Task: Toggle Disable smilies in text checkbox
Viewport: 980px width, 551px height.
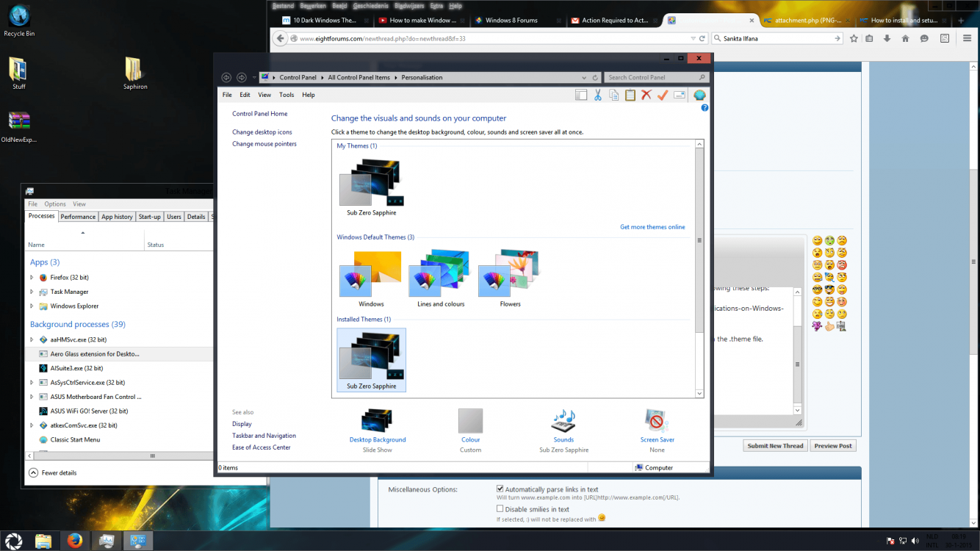Action: pyautogui.click(x=500, y=508)
